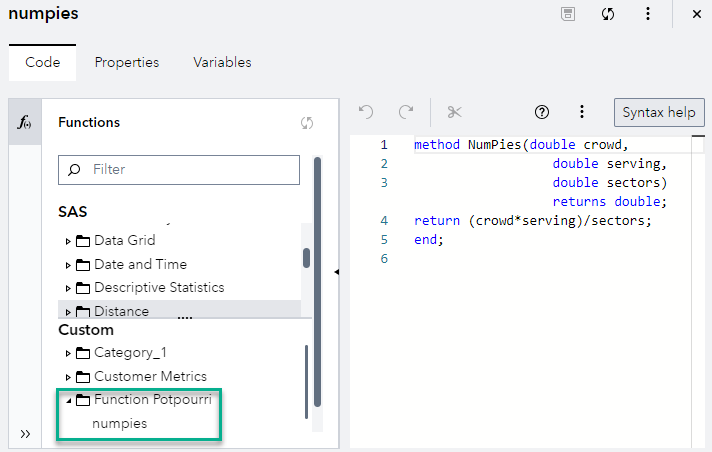The width and height of the screenshot is (712, 452).
Task: Open the editor help question-mark icon
Action: tap(543, 112)
